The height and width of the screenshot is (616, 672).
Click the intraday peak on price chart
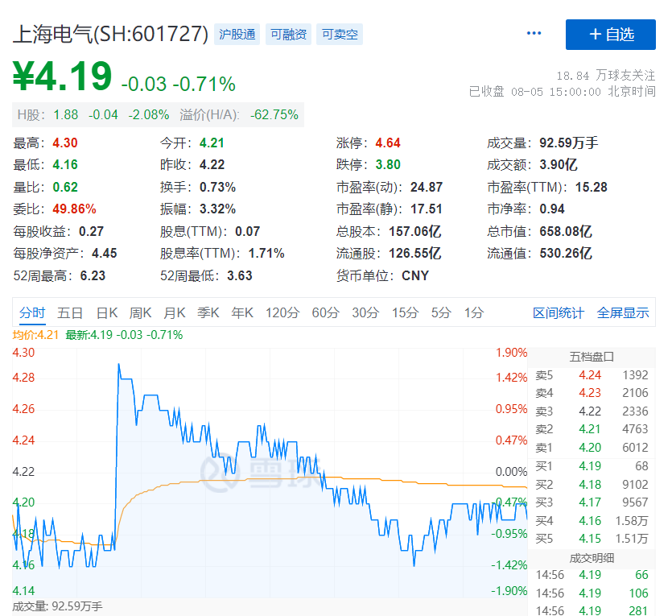point(119,364)
